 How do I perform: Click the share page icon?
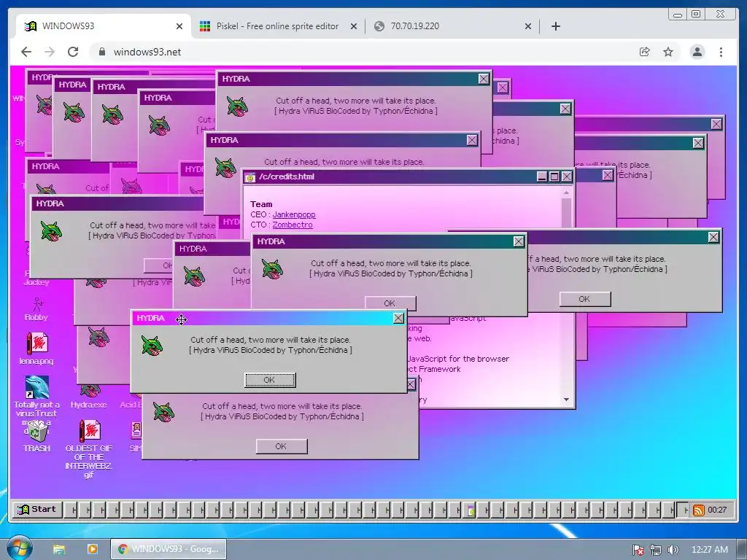(644, 52)
